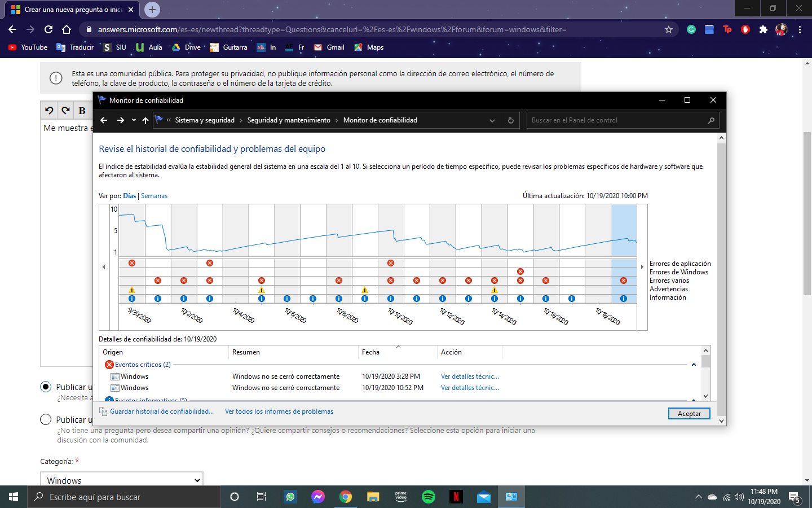This screenshot has width=812, height=508.
Task: Open the YouTube bookmark
Action: pos(28,47)
